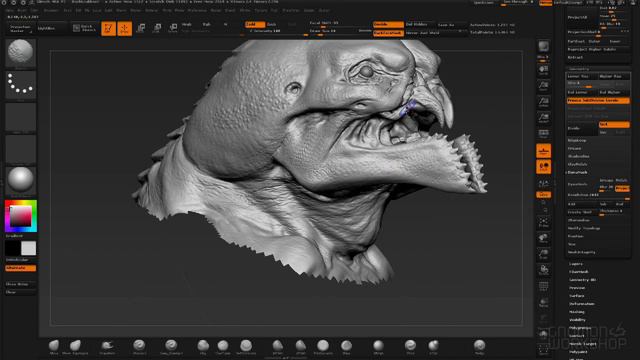Image resolution: width=640 pixels, height=360 pixels.
Task: Expand the Layers subpalette
Action: pos(576,264)
